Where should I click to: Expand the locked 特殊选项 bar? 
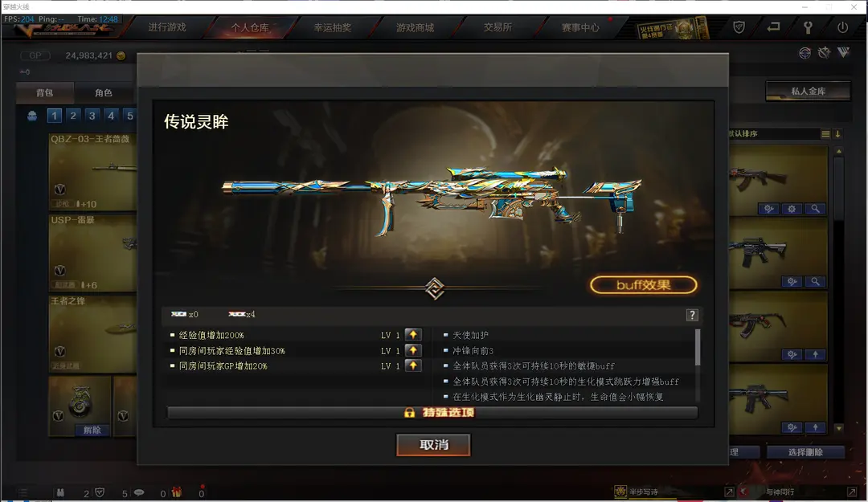(432, 413)
